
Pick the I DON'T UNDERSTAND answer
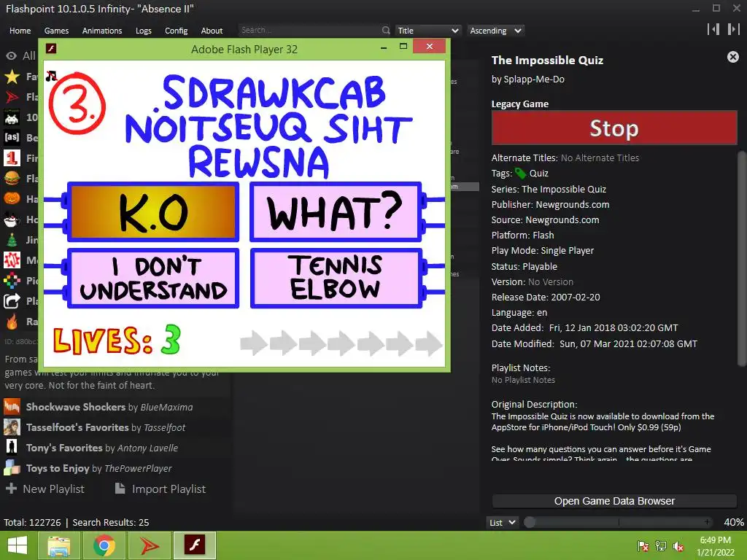(x=153, y=278)
